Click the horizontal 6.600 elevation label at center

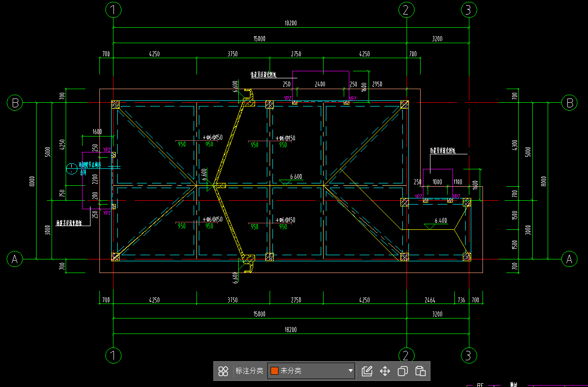click(296, 176)
